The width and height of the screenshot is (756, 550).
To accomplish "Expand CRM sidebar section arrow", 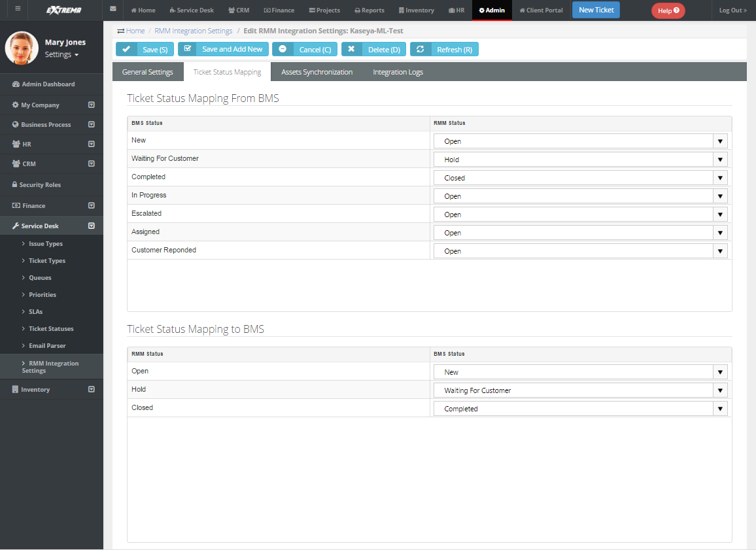I will pyautogui.click(x=92, y=164).
